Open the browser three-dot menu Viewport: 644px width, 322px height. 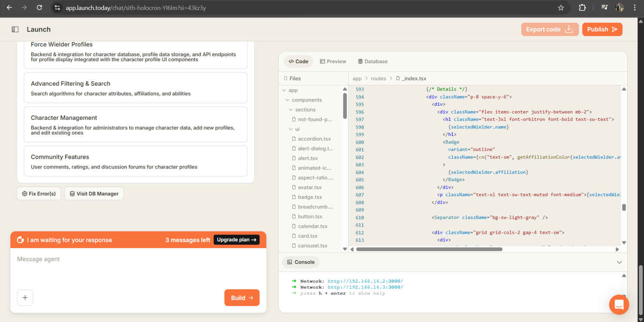point(635,8)
